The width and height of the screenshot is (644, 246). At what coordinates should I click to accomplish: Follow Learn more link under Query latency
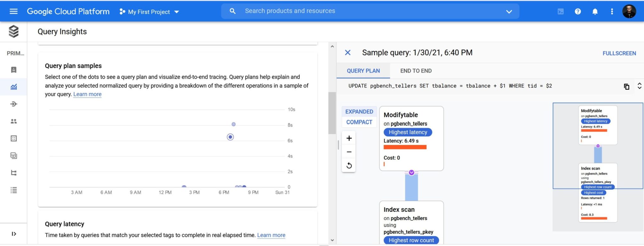coord(271,235)
